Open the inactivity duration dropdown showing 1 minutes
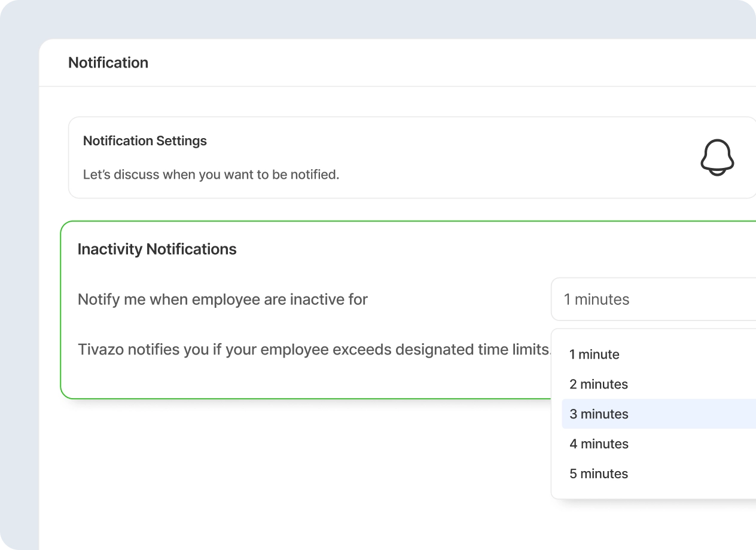The image size is (756, 550). pos(652,299)
